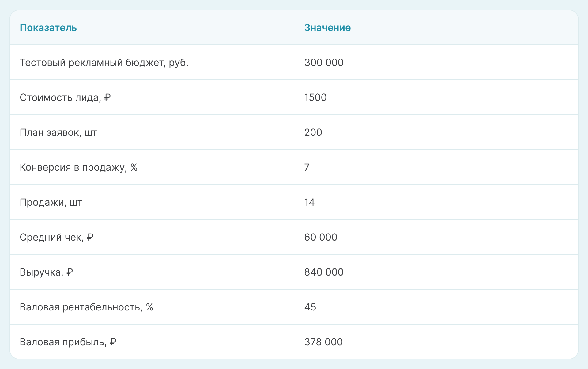Select the 'Валовая прибыль, ₽' label

(x=68, y=342)
